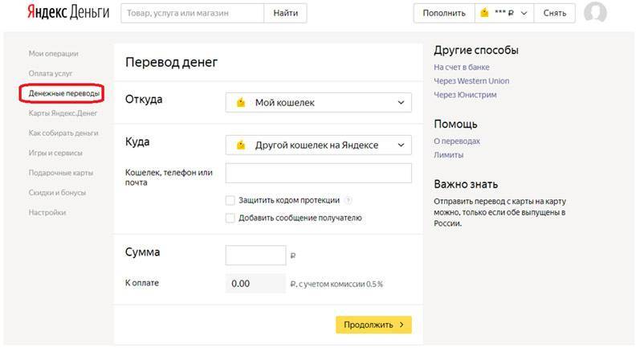
Task: Enable Защитить кодом протекции checkbox
Action: [230, 200]
